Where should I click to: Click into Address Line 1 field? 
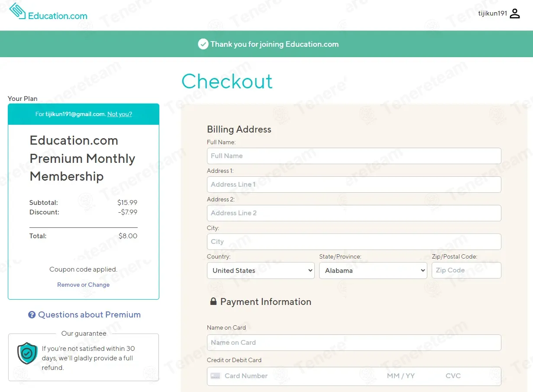pos(354,185)
